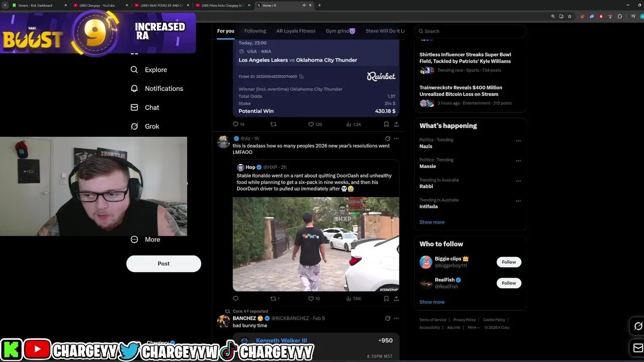Open the floating messages button

pyautogui.click(x=638, y=347)
